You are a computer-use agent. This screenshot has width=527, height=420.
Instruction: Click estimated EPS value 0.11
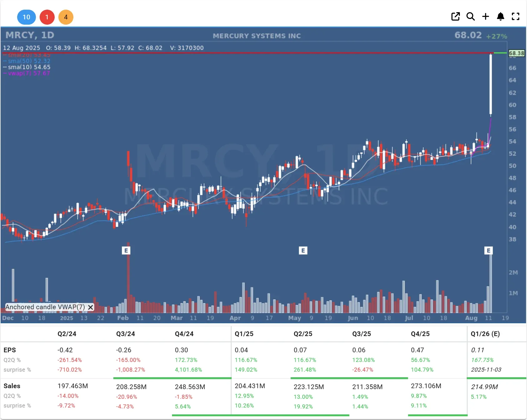[x=477, y=350]
